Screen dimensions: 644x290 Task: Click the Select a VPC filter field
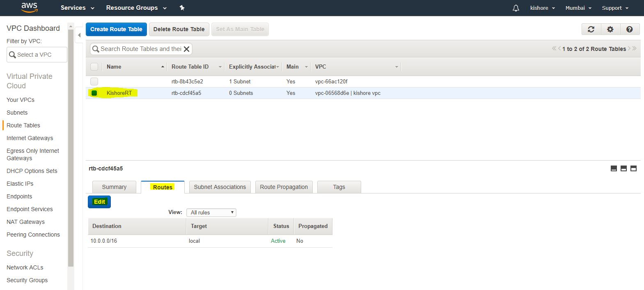coord(37,55)
